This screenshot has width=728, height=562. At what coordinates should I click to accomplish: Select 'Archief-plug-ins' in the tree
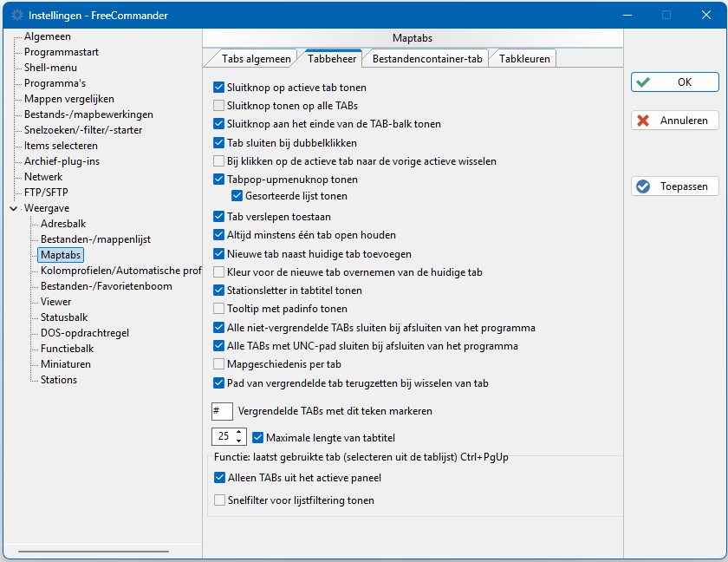click(x=62, y=161)
